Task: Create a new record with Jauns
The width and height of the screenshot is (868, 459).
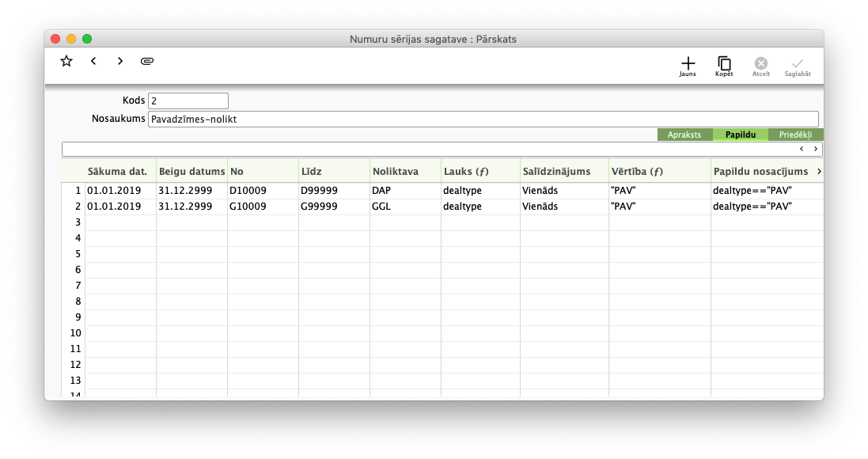Action: (x=688, y=66)
